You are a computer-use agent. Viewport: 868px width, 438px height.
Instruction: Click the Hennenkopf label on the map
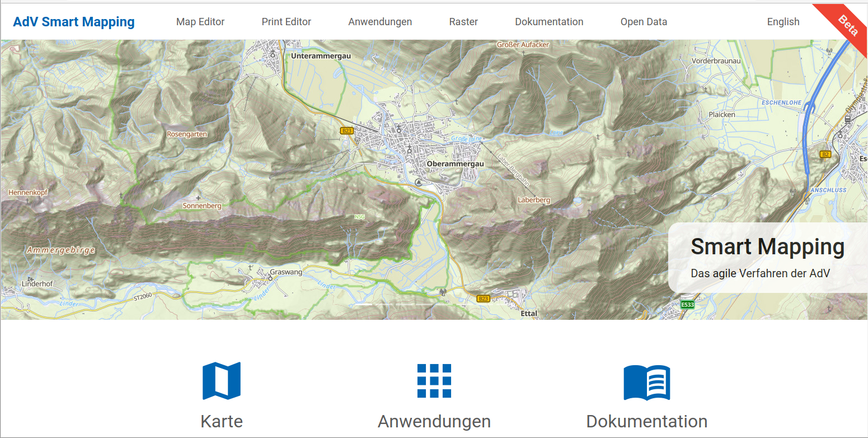click(28, 193)
